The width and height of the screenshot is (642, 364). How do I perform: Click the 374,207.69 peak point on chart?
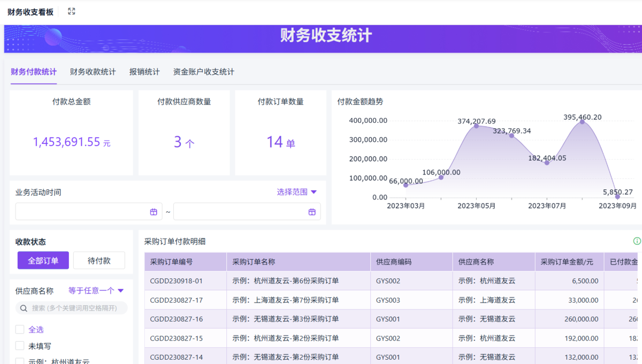click(x=476, y=126)
